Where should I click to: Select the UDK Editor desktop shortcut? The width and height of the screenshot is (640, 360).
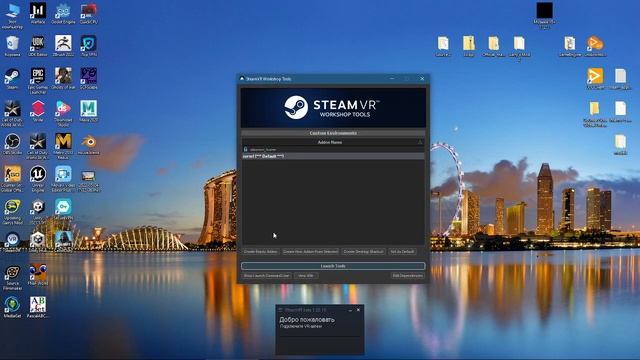click(38, 46)
